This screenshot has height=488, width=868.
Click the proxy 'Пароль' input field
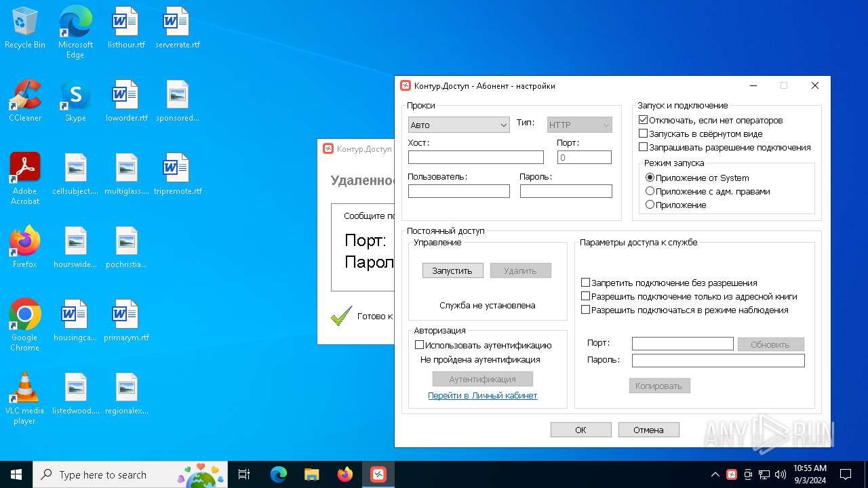[x=566, y=191]
